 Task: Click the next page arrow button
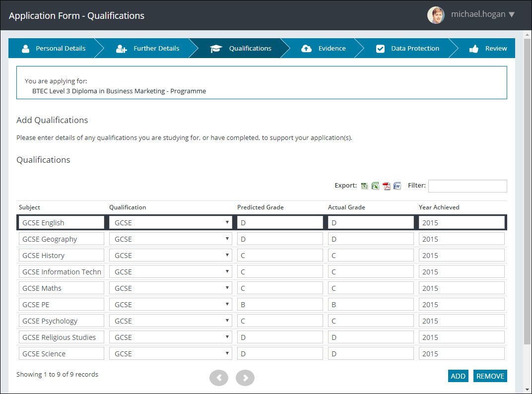tap(245, 378)
